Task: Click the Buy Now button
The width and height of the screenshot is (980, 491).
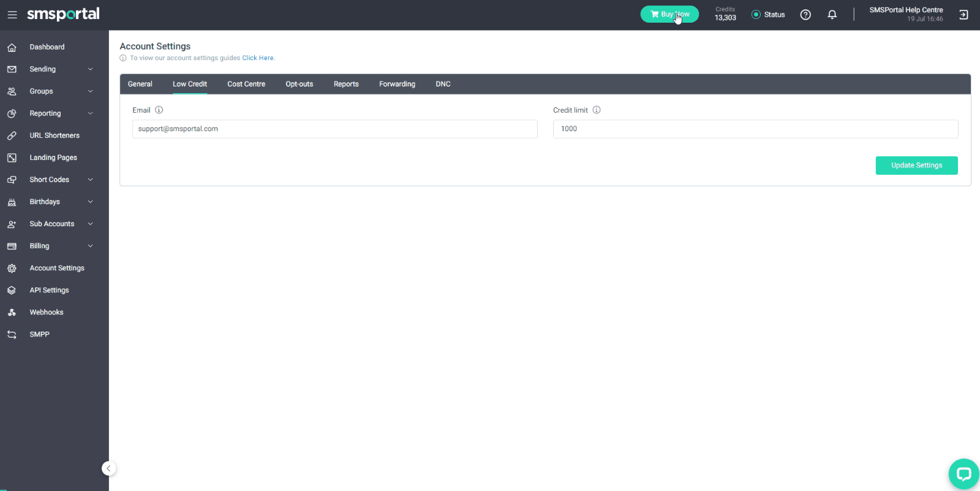Action: [669, 14]
